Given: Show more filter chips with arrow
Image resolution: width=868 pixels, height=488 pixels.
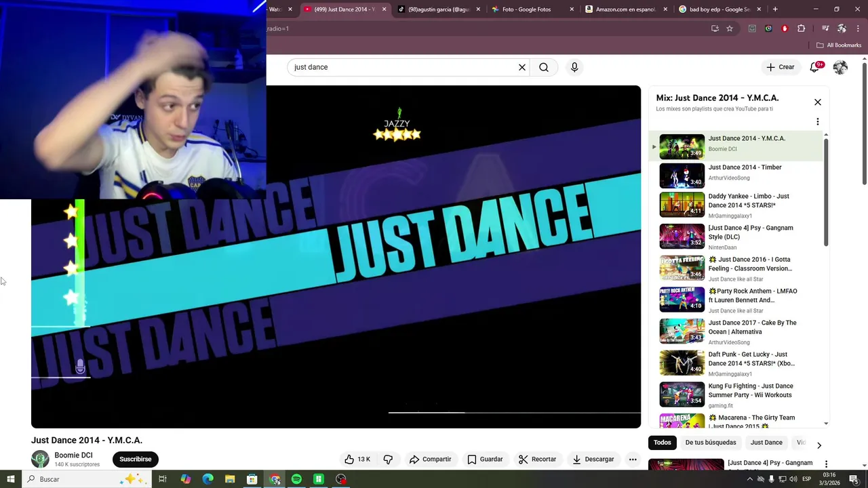Looking at the screenshot, I should 819,445.
